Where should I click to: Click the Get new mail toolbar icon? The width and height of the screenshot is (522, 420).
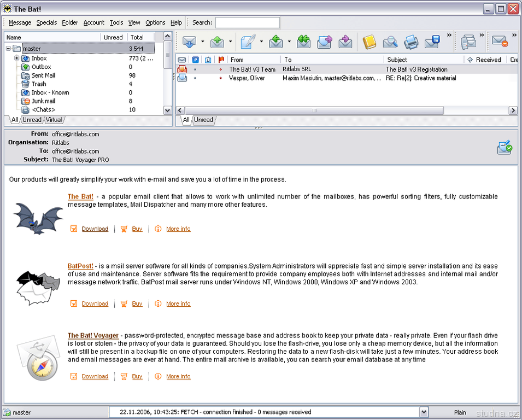[x=189, y=42]
